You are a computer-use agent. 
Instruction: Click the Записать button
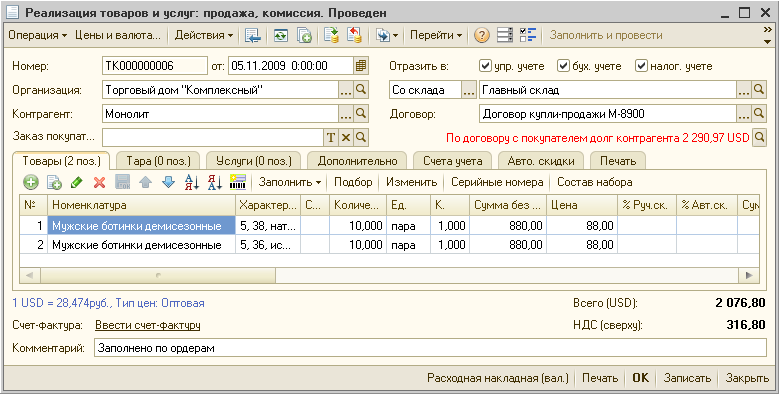pyautogui.click(x=688, y=378)
